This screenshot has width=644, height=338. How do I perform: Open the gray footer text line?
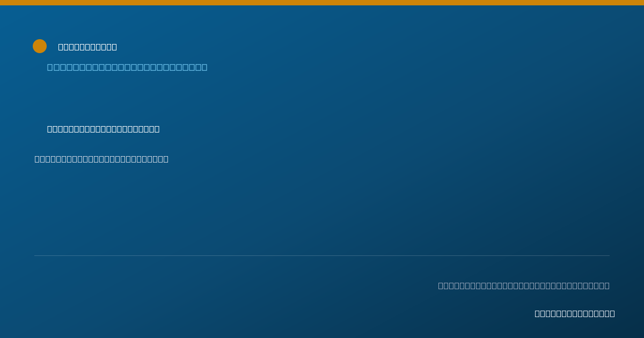coord(524,285)
